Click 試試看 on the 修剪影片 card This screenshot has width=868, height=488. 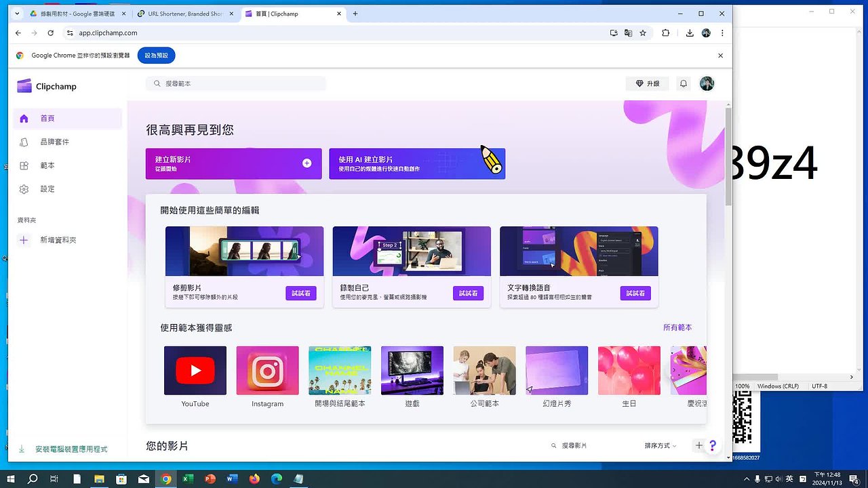coord(300,293)
